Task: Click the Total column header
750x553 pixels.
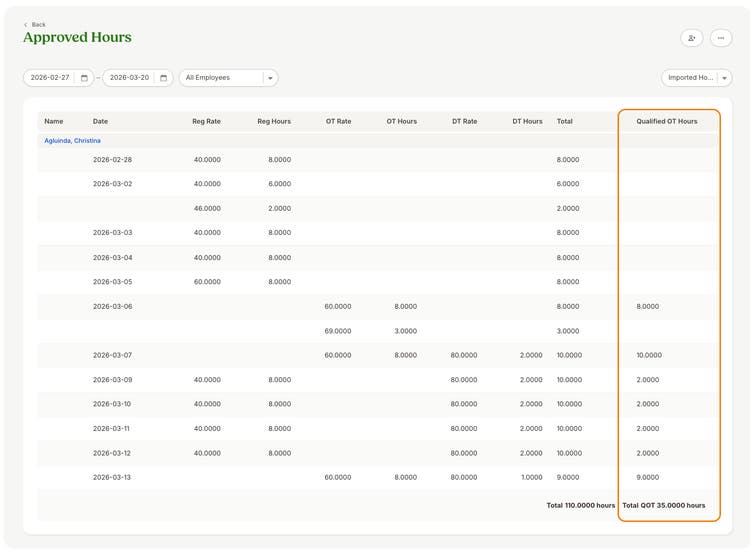Action: [x=564, y=122]
